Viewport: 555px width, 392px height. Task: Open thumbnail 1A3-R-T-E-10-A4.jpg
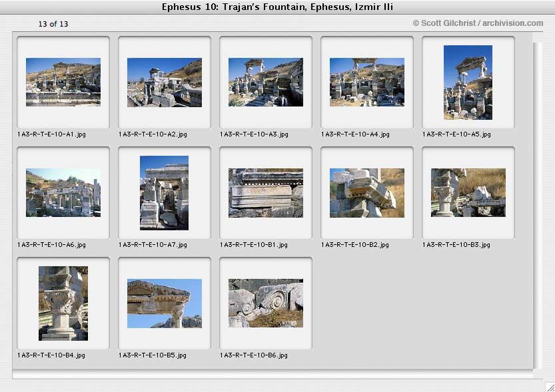367,82
